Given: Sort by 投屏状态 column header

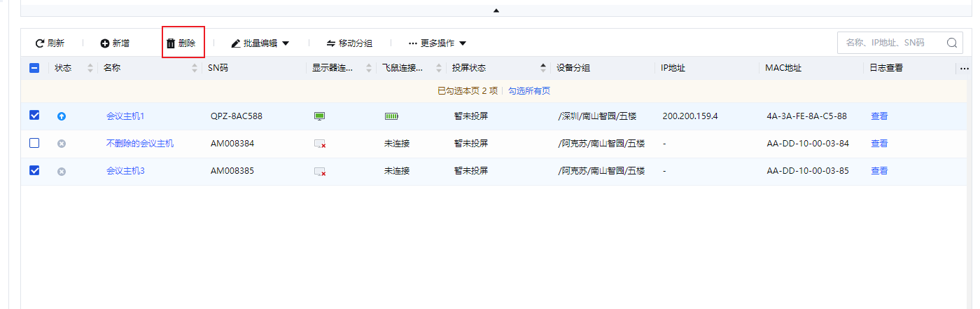Looking at the screenshot, I should point(470,68).
